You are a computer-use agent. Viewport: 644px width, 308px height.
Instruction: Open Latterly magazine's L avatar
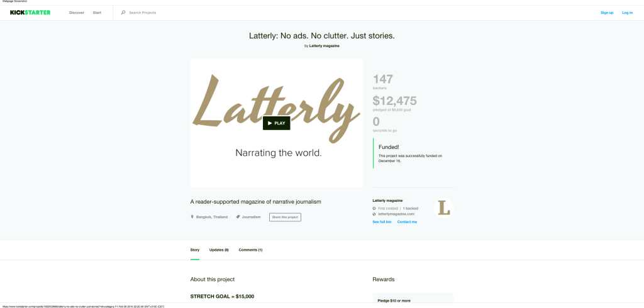[x=443, y=208]
